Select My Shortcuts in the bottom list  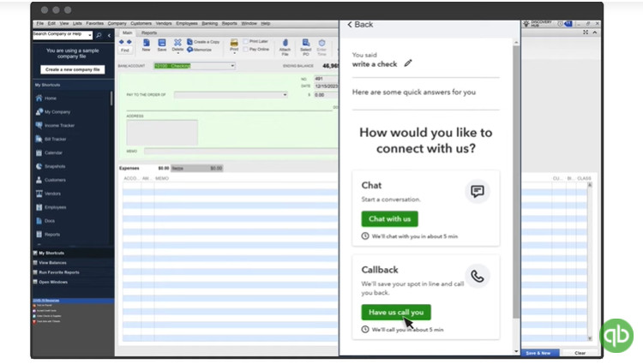(51, 253)
